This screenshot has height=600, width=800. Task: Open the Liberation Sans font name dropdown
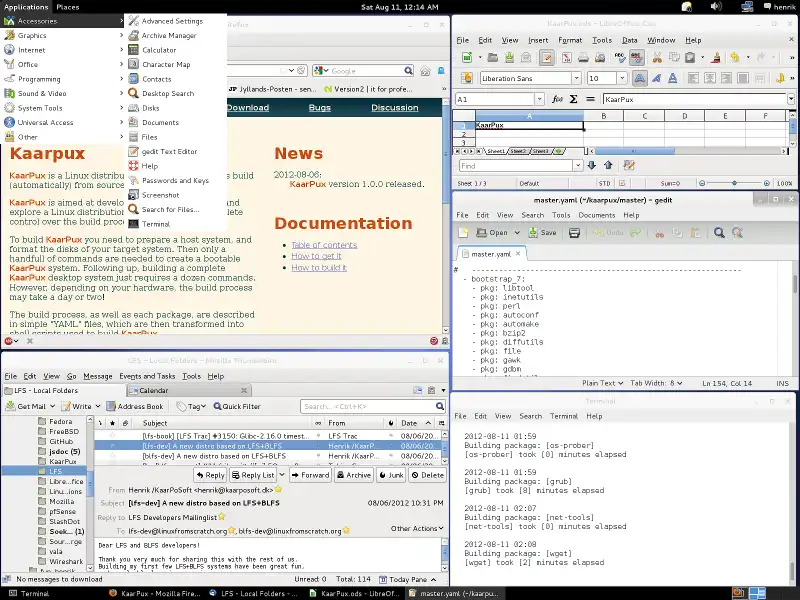[576, 78]
